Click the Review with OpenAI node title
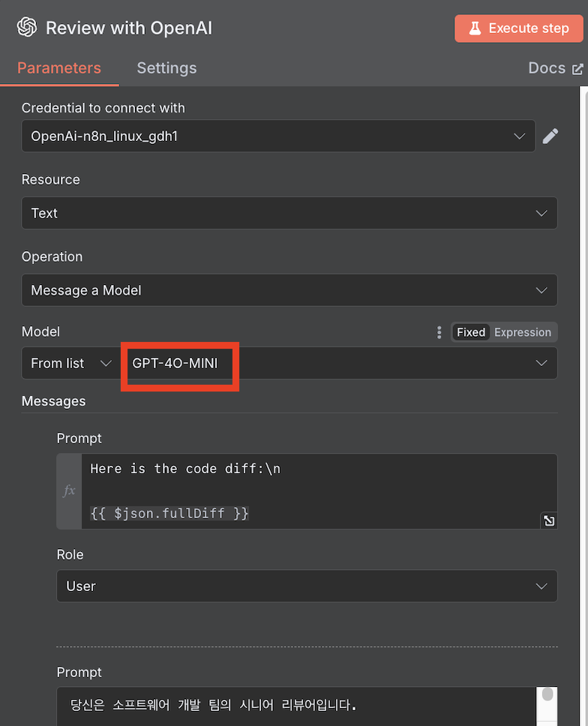The width and height of the screenshot is (588, 726). tap(129, 28)
